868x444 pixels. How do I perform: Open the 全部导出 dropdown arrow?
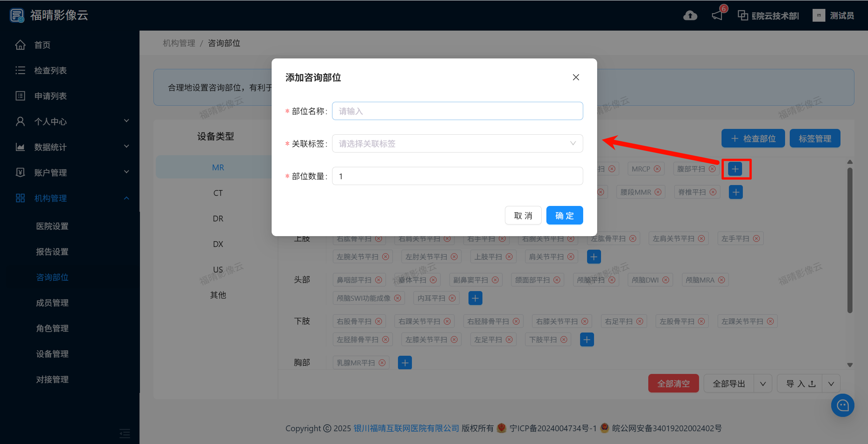coord(763,384)
